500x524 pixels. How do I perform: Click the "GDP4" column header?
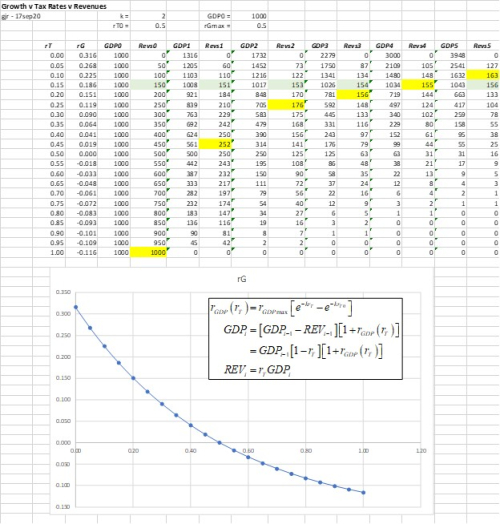[x=385, y=45]
